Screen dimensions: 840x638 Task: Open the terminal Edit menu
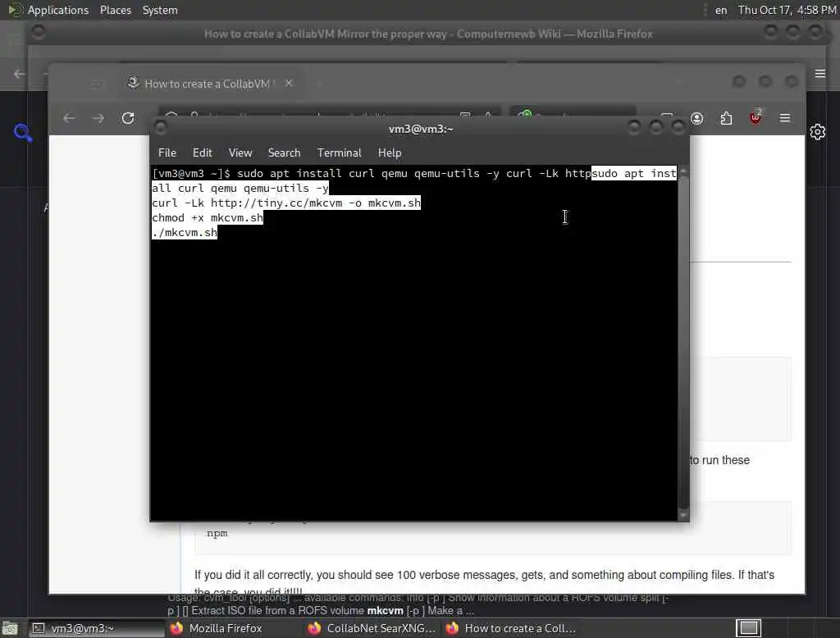click(202, 153)
